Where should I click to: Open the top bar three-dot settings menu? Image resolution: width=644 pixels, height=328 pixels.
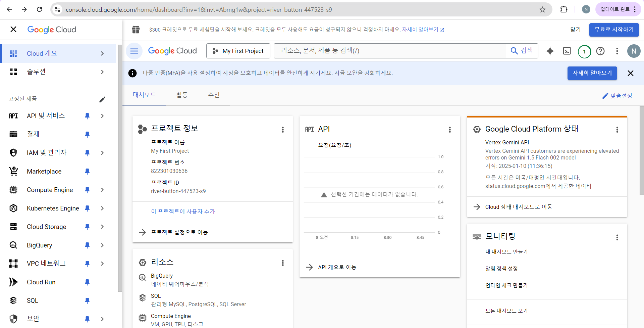click(617, 51)
